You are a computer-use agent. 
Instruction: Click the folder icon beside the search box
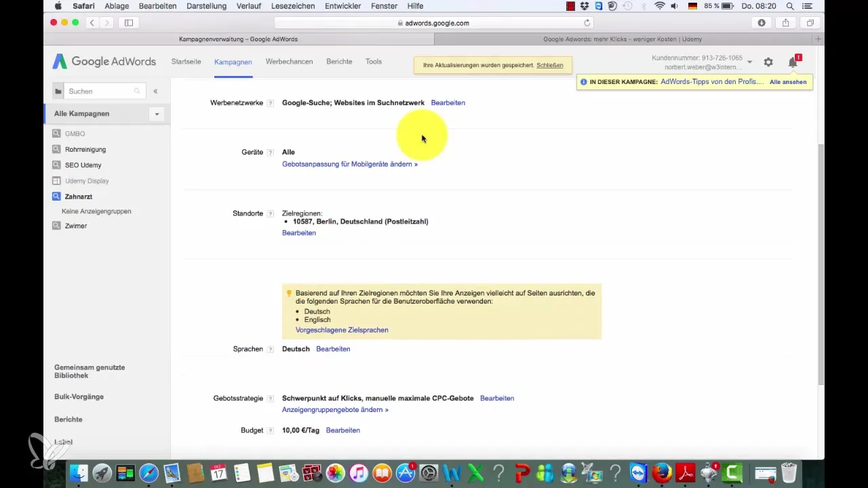[58, 91]
